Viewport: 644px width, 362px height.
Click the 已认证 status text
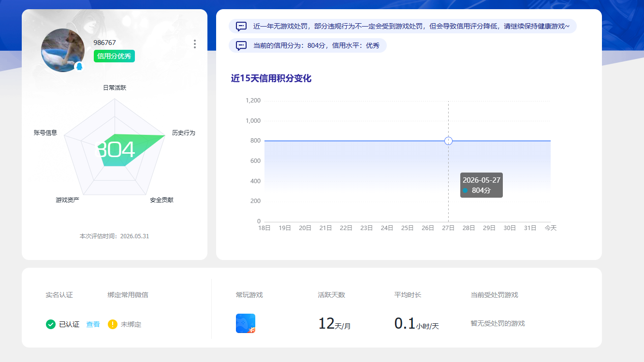coord(69,324)
